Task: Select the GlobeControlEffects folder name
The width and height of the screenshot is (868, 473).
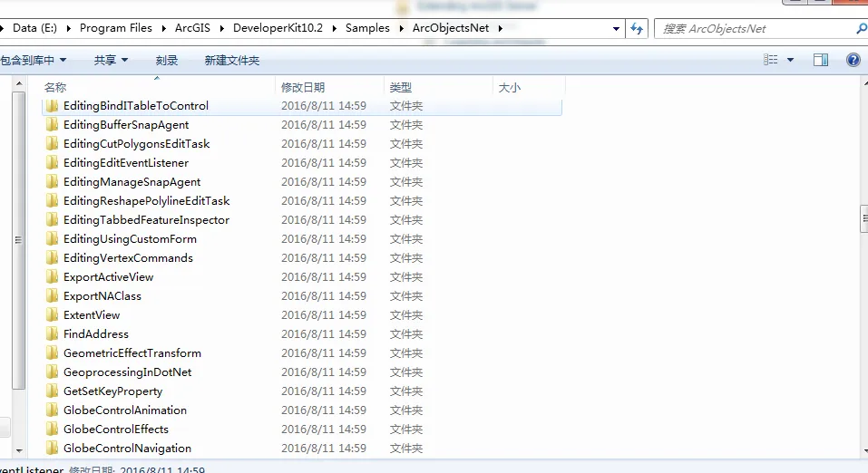Action: click(x=116, y=430)
